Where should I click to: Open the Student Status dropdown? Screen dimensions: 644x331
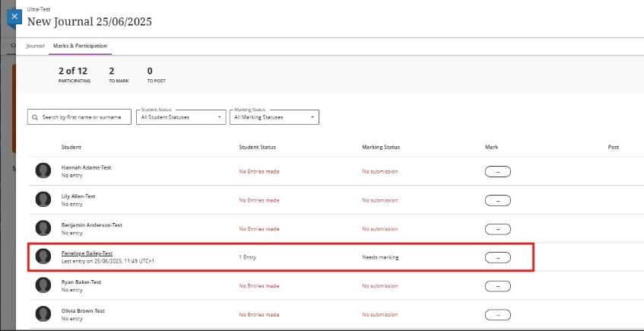click(181, 117)
